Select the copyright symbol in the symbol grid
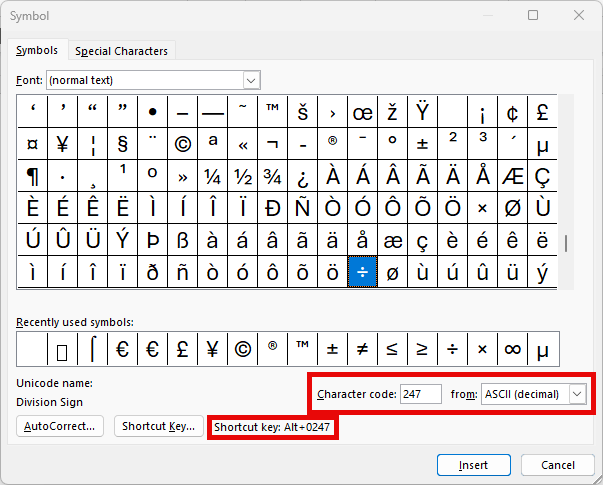Screen dimensions: 603x485 [183, 144]
